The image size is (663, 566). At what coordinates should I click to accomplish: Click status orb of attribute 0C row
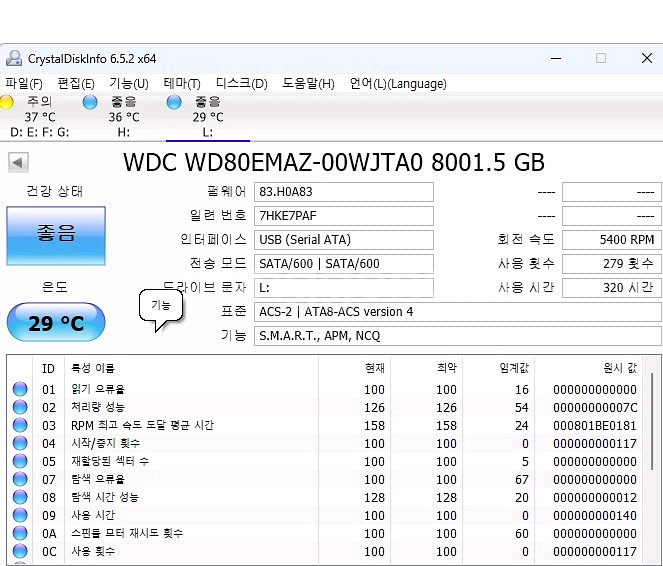click(x=20, y=551)
